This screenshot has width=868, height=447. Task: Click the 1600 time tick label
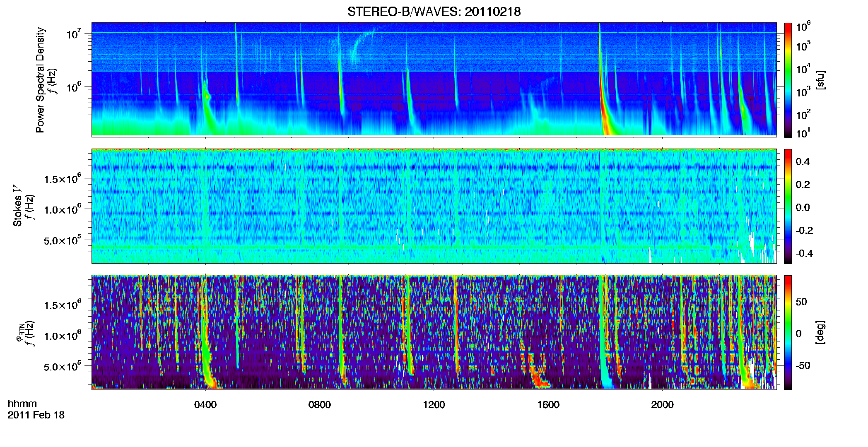[548, 404]
